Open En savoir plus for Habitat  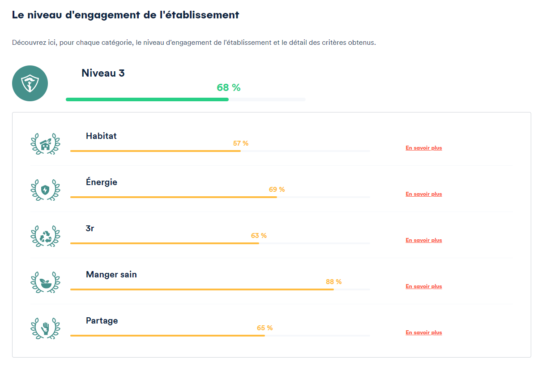424,148
